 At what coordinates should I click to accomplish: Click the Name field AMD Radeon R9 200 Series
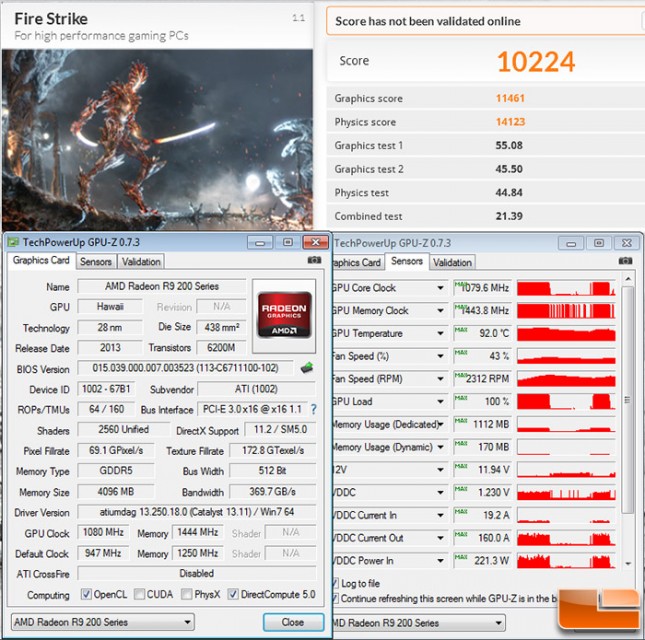click(162, 286)
